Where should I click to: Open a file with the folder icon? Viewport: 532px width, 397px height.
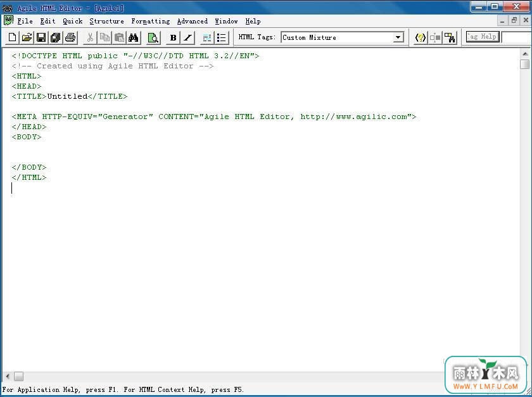coord(27,37)
